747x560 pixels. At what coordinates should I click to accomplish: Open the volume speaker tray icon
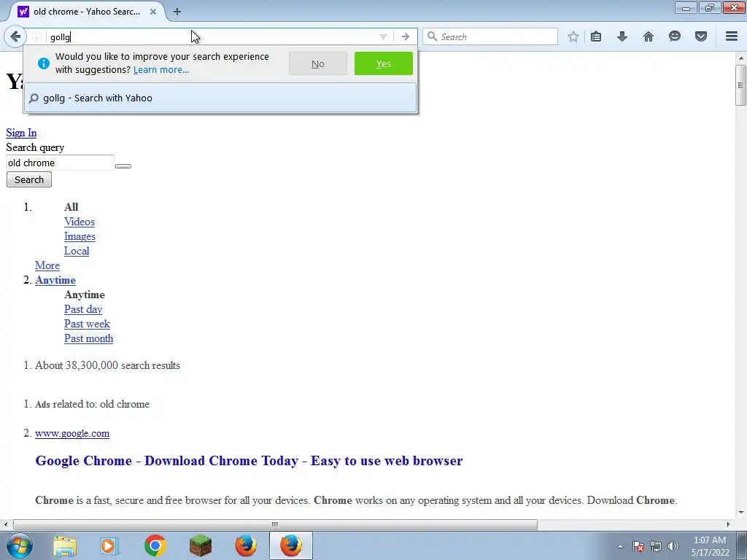pyautogui.click(x=673, y=546)
